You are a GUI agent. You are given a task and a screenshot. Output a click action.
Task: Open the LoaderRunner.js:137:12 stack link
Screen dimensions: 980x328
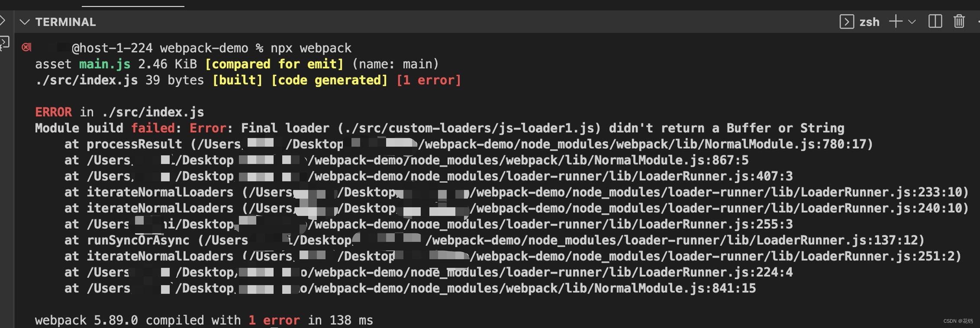[x=836, y=240]
